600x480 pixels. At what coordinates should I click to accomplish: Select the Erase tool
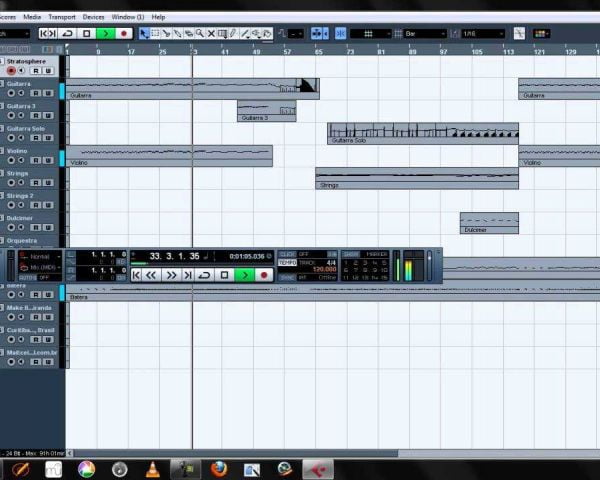(189, 34)
